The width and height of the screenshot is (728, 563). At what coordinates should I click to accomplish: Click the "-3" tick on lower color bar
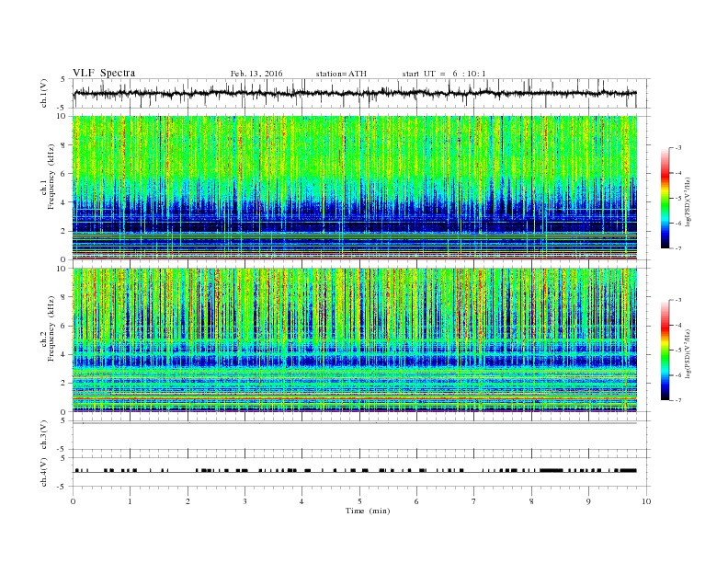coord(677,300)
